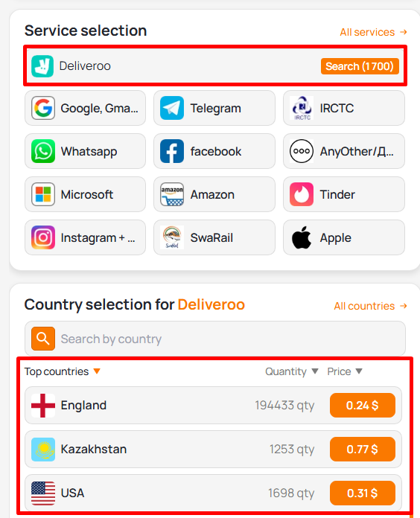Select the SwaRail service tile
The image size is (420, 518).
tap(214, 237)
